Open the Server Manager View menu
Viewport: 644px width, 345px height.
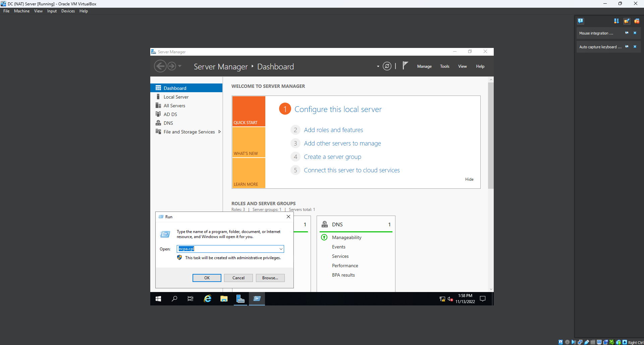tap(463, 66)
